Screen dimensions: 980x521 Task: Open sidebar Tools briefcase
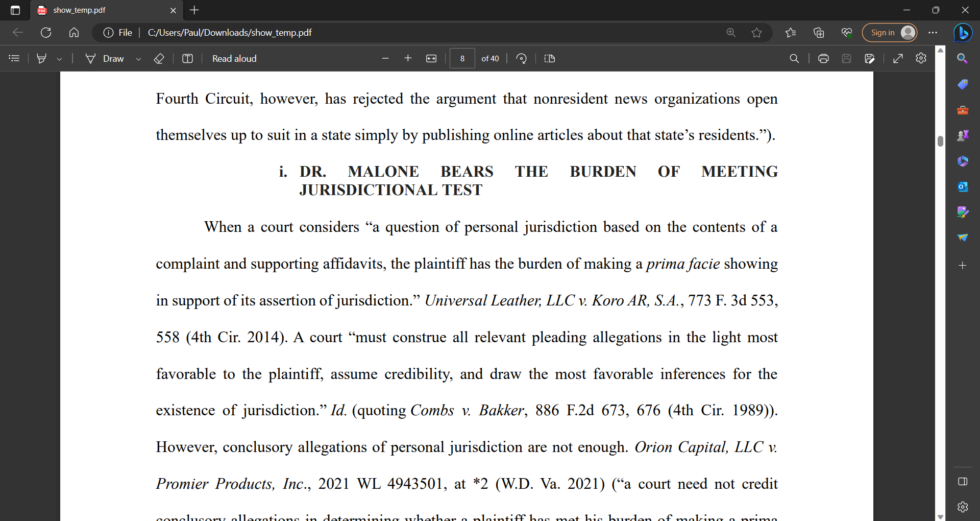963,110
